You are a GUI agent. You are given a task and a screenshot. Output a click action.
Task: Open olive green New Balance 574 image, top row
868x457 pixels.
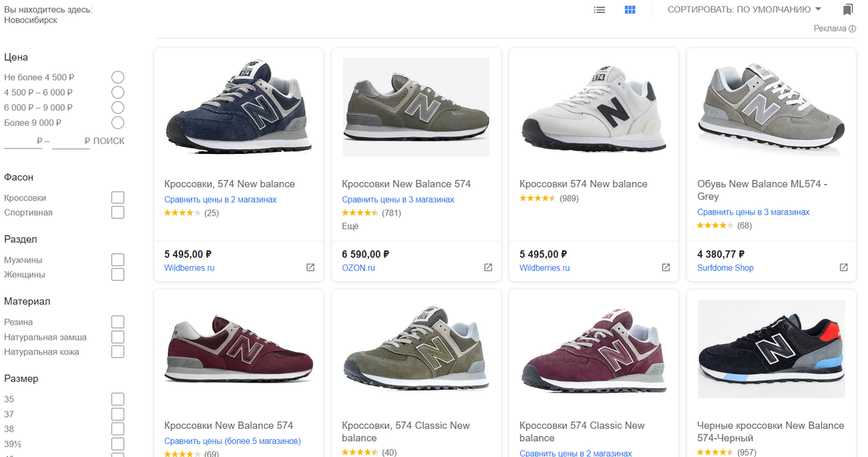[416, 107]
